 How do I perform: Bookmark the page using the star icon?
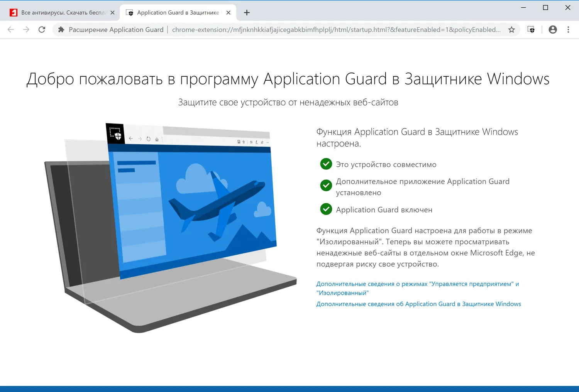click(511, 29)
